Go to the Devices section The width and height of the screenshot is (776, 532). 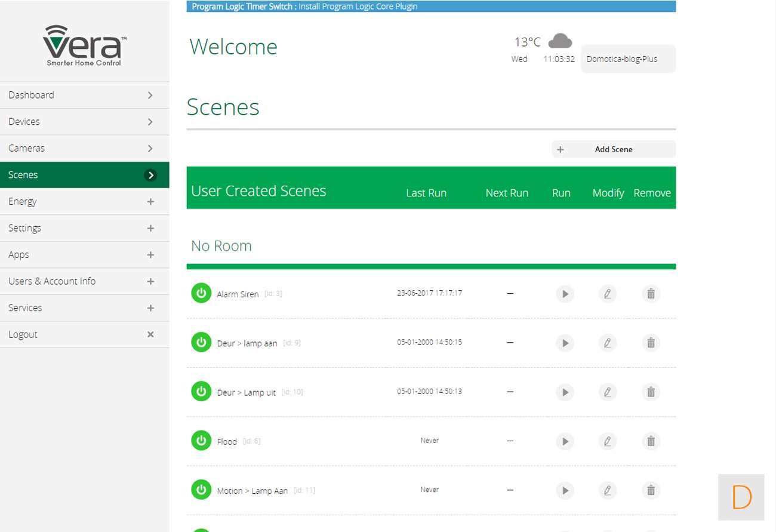pyautogui.click(x=84, y=122)
